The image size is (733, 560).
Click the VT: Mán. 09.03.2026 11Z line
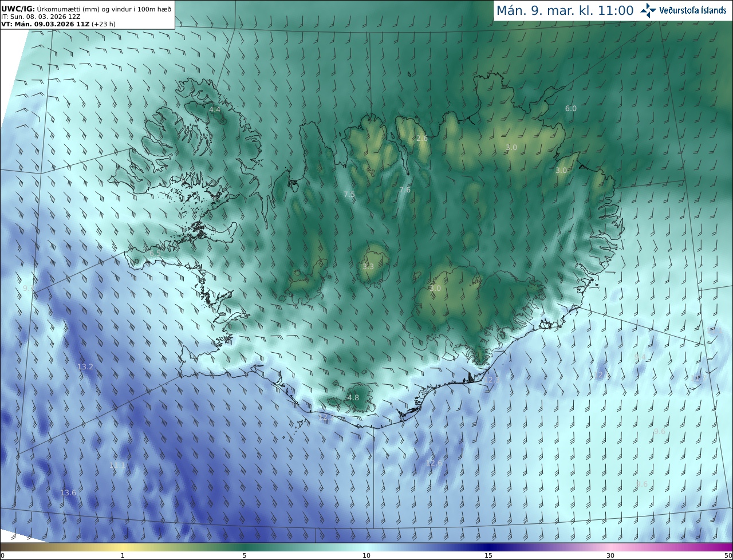[58, 24]
